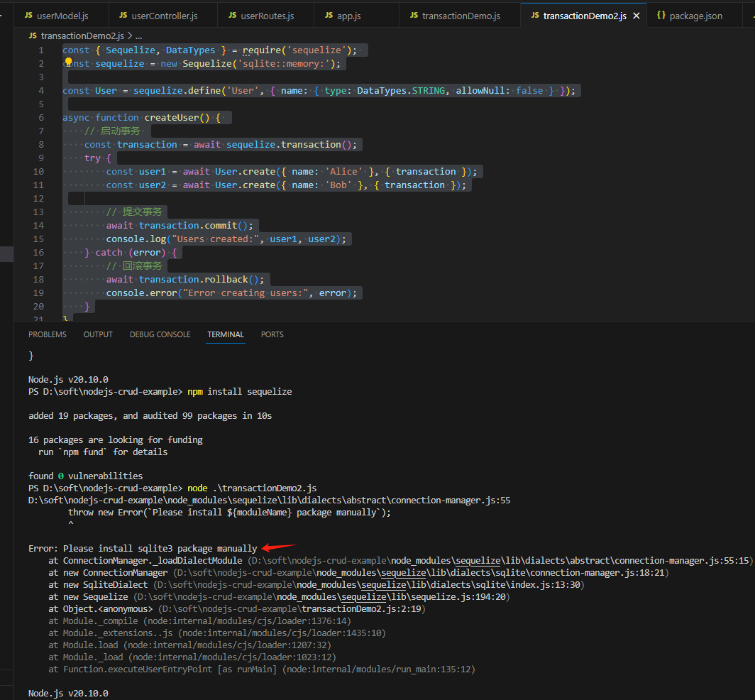Click 'added 19 packages' terminal output line

point(150,416)
